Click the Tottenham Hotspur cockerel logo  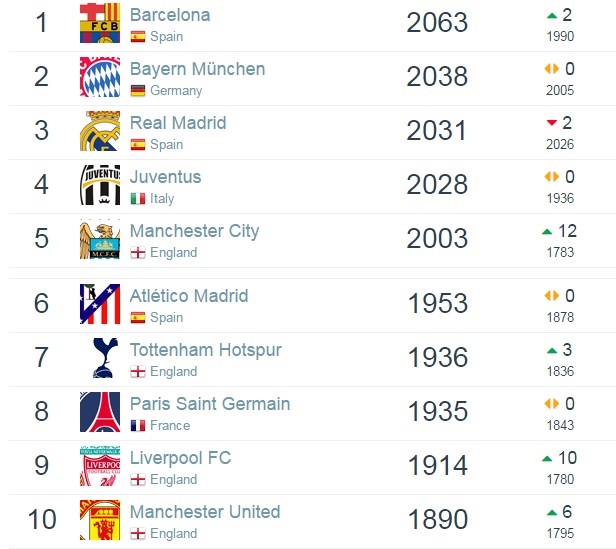pos(100,358)
